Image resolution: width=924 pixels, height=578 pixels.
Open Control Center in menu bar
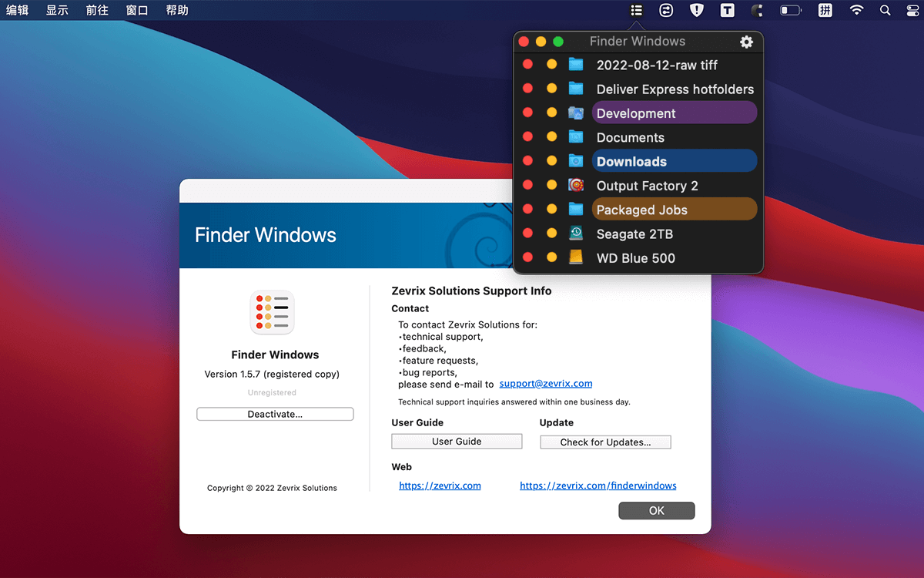coord(912,10)
